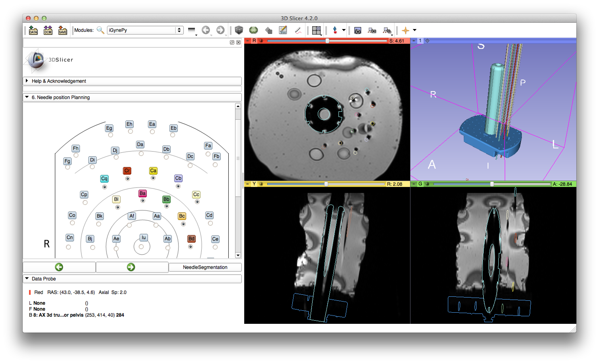Image resolution: width=599 pixels, height=364 pixels.
Task: Click the 3D cube Volume Rendering icon
Action: point(239,30)
